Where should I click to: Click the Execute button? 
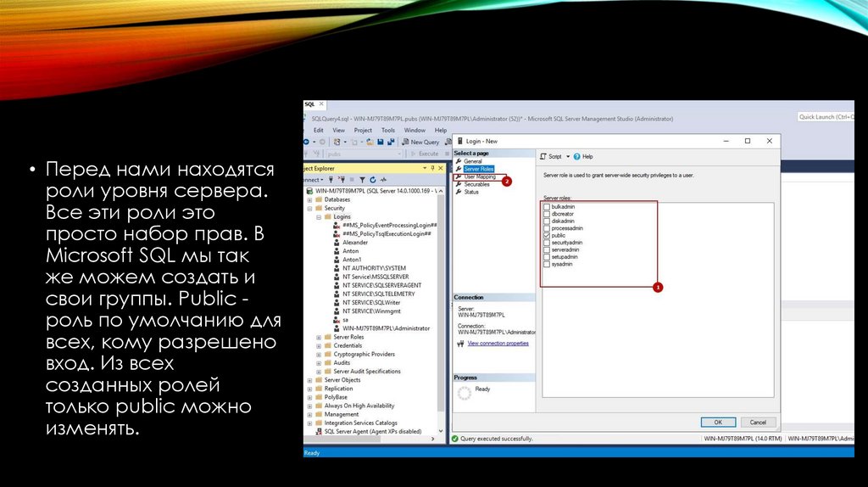coord(425,154)
